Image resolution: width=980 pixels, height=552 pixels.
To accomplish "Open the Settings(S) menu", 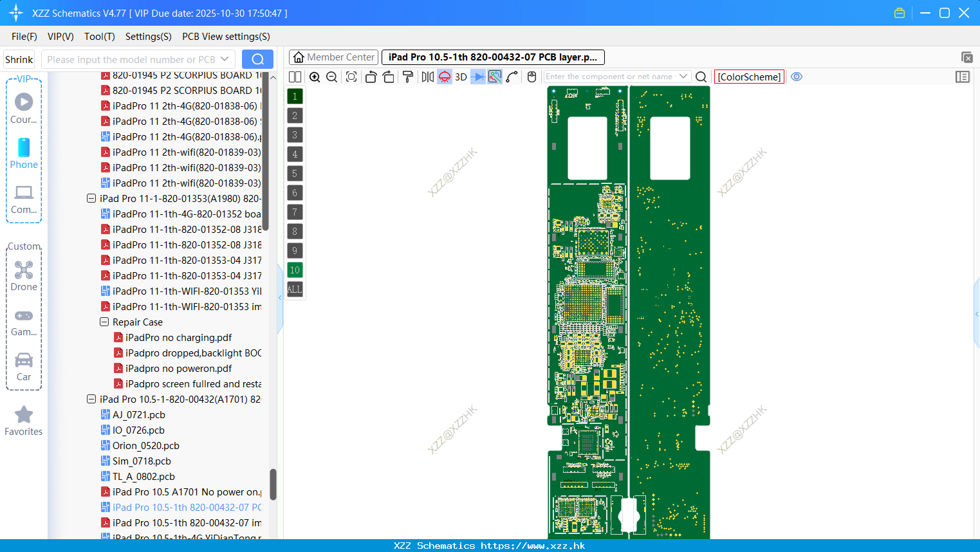I will coord(149,37).
